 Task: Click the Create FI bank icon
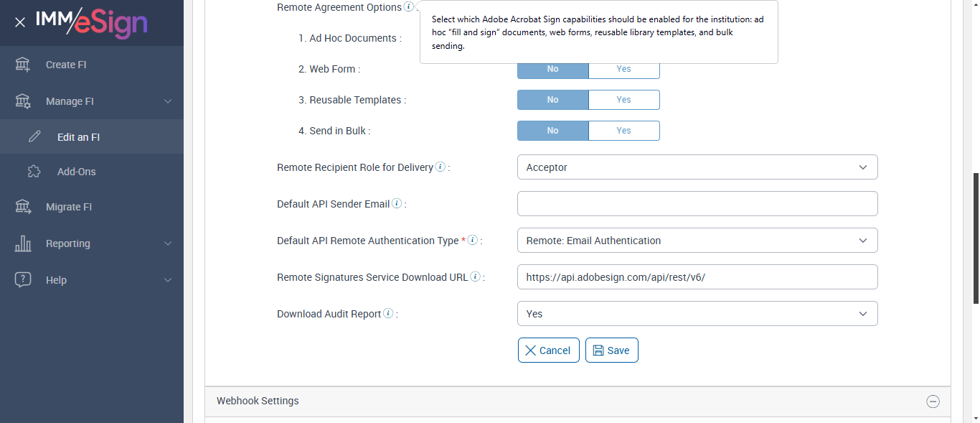coord(23,65)
